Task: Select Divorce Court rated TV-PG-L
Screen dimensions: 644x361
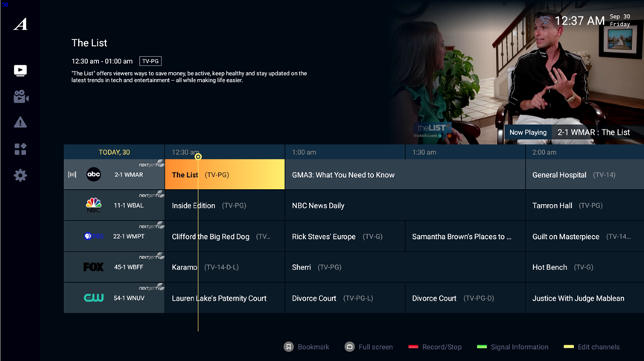Action: (x=345, y=298)
